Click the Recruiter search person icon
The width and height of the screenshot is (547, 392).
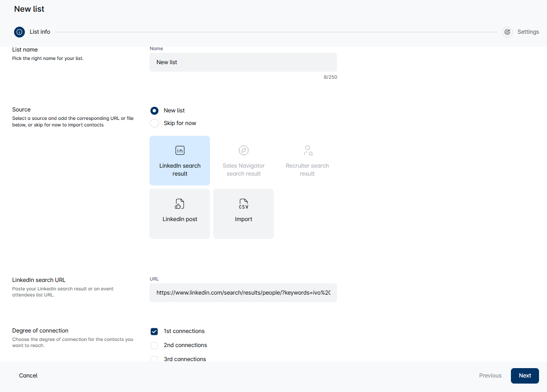click(x=307, y=150)
